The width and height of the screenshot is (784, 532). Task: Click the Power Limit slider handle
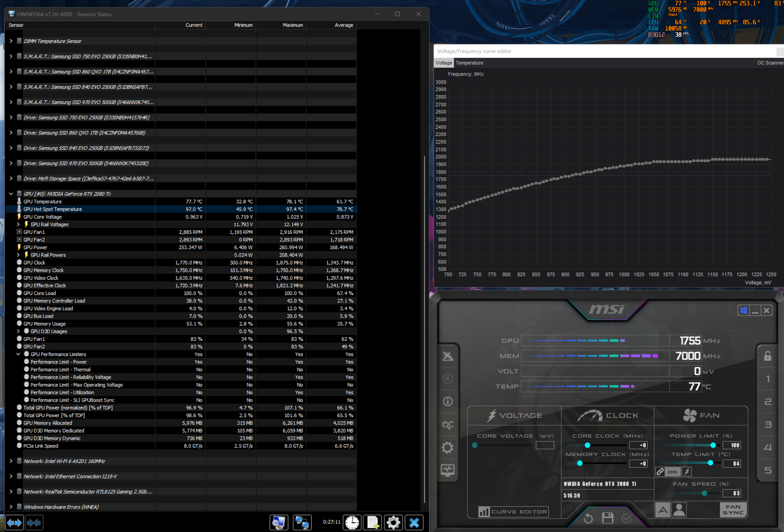(x=713, y=445)
